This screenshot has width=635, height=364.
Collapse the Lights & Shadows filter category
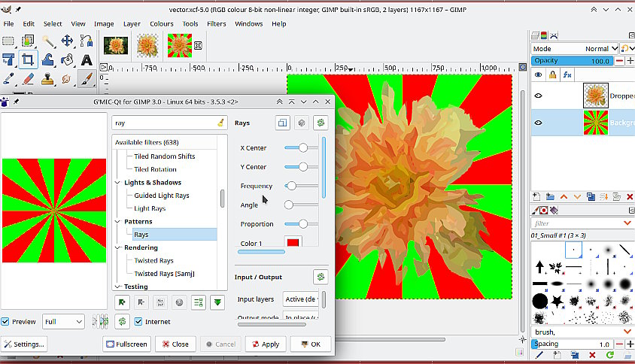coord(118,183)
